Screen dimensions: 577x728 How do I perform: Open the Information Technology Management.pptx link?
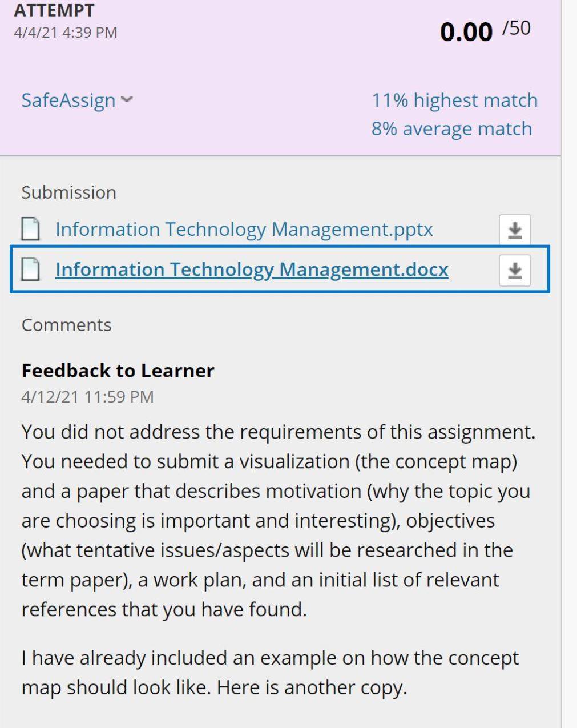(x=244, y=229)
